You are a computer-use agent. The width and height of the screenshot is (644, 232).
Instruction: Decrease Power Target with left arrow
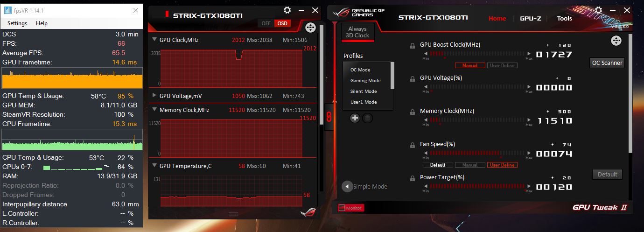click(425, 186)
